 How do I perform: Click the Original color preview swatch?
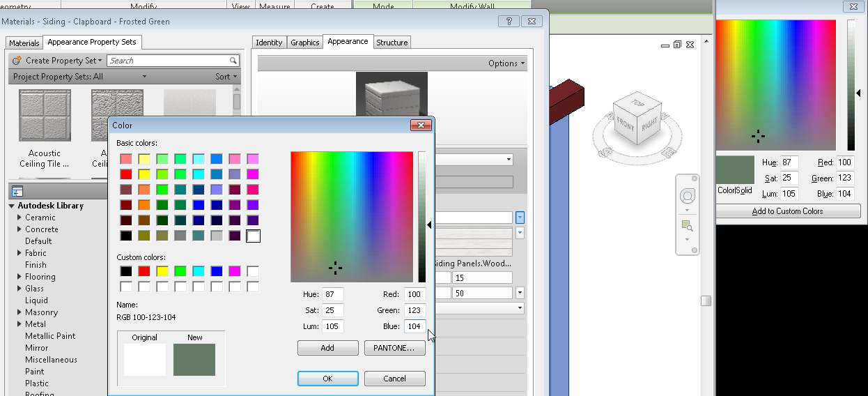pos(145,360)
